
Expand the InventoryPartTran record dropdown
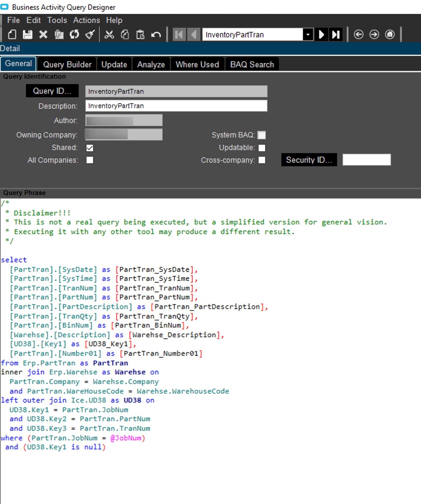point(308,34)
